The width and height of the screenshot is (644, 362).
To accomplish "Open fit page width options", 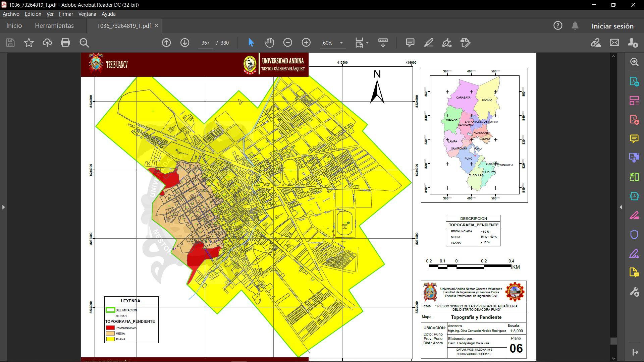I will [x=362, y=43].
